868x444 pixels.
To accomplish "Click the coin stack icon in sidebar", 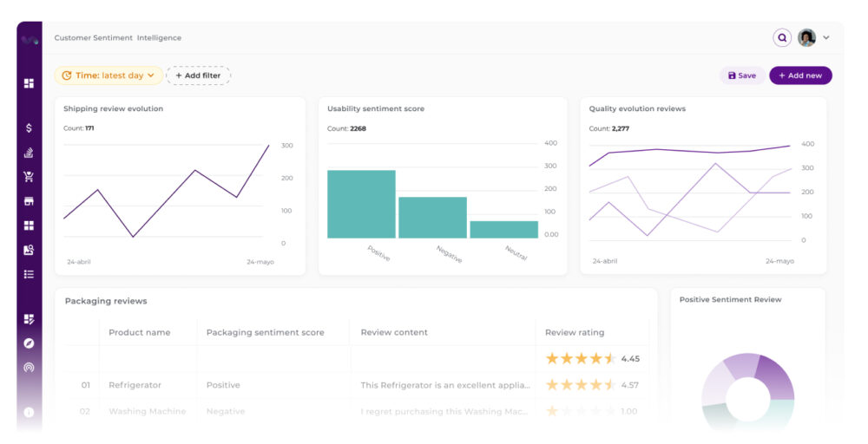I will (29, 153).
